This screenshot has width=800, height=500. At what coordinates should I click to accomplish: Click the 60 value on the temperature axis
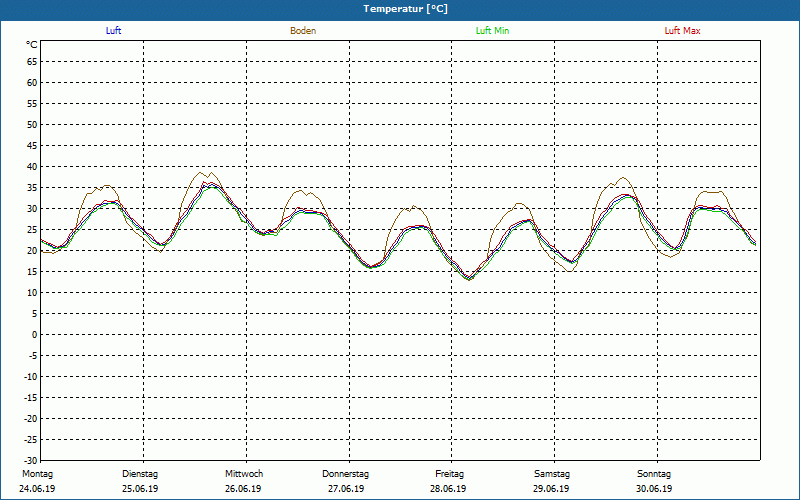(32, 83)
